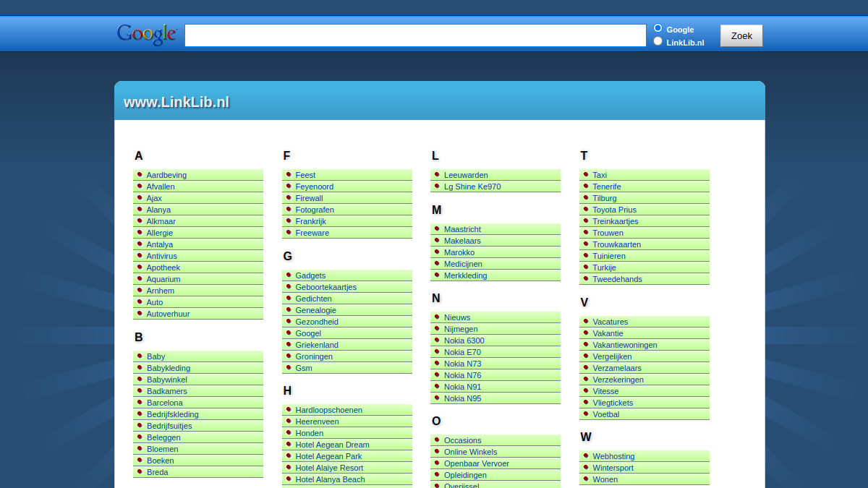
Task: Click the red bullet beside Taxi
Action: [586, 174]
